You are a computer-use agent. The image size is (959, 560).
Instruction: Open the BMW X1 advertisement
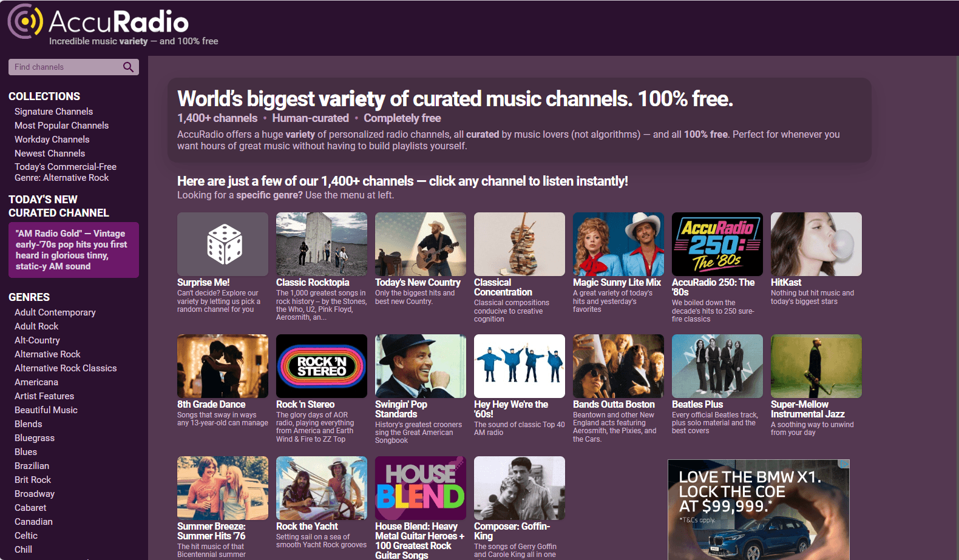[x=759, y=510]
